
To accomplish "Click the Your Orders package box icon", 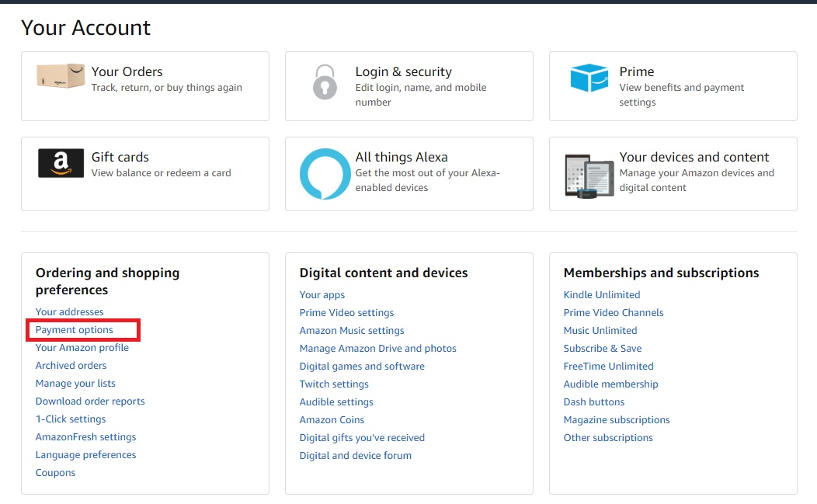I will pos(61,76).
